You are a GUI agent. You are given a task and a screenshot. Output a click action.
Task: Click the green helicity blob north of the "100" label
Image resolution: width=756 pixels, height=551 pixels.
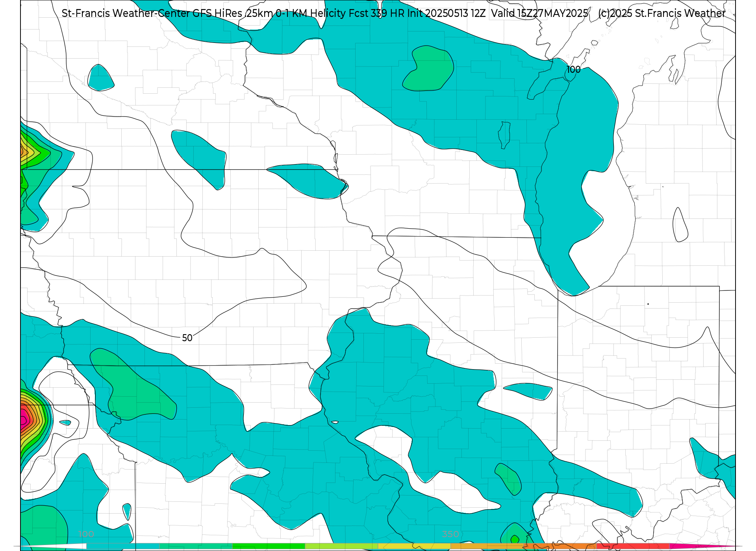tap(428, 68)
